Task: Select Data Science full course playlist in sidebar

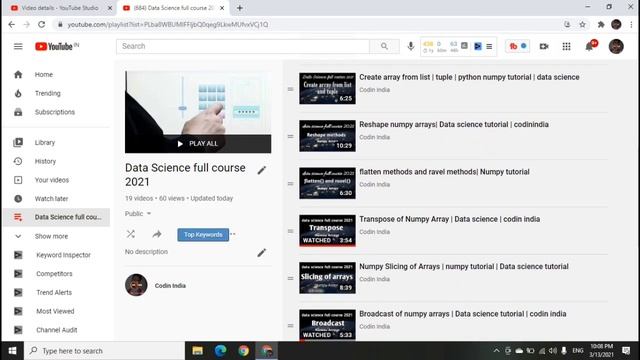Action: (x=57, y=217)
